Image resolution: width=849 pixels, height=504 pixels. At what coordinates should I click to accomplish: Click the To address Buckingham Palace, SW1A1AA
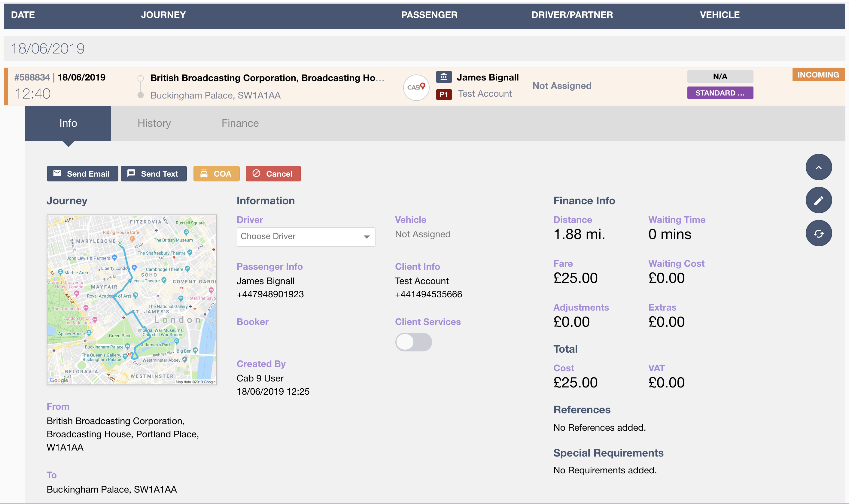(x=112, y=489)
